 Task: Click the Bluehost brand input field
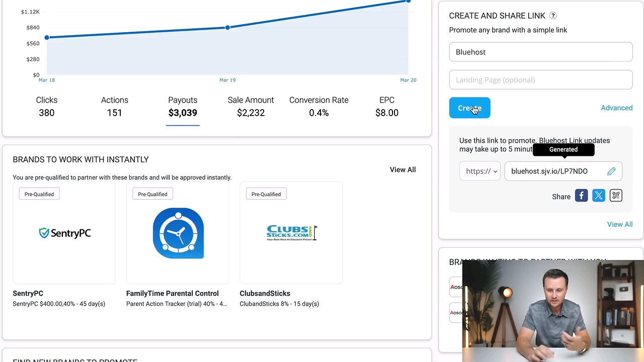coord(541,52)
